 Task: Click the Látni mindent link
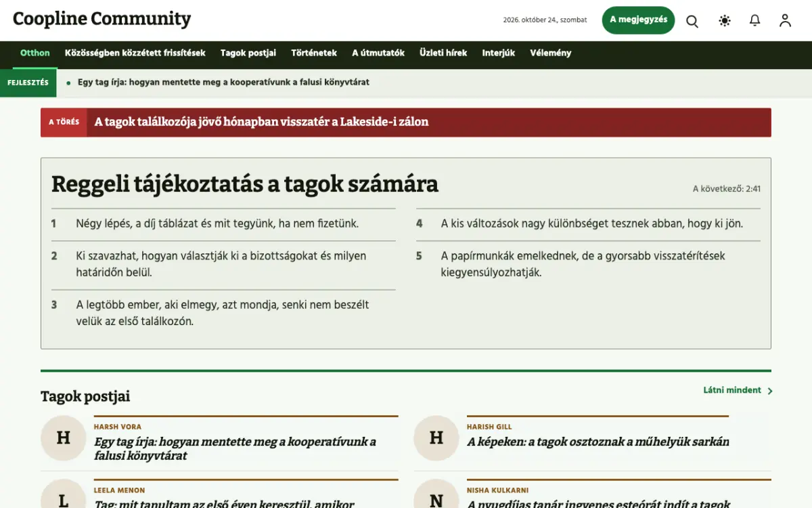pyautogui.click(x=732, y=390)
